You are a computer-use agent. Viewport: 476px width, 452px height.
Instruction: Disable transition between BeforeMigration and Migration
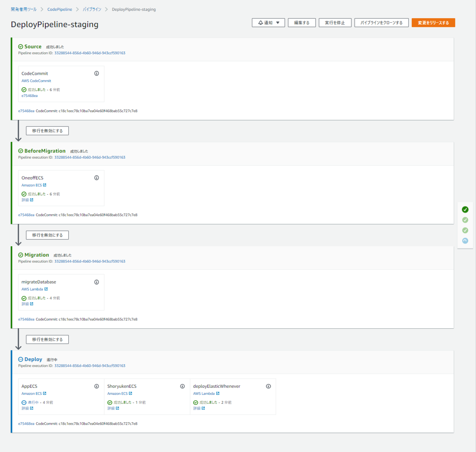pos(47,235)
